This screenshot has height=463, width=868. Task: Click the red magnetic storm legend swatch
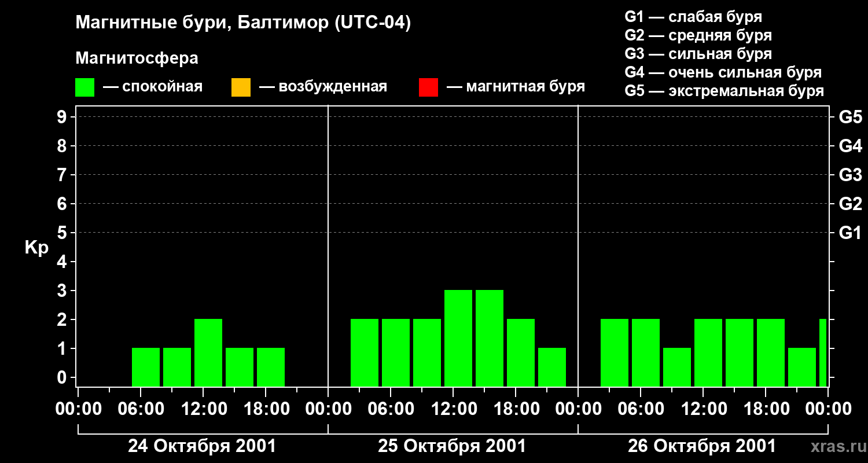tap(428, 87)
